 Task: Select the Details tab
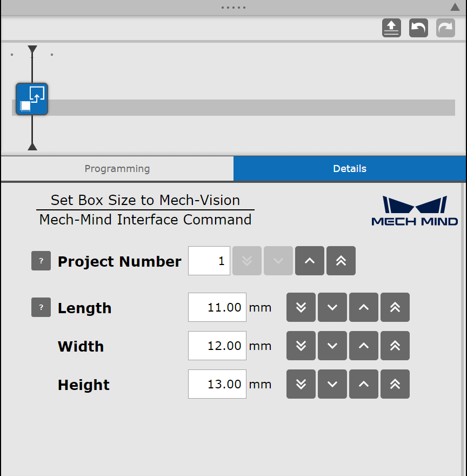[x=350, y=168]
